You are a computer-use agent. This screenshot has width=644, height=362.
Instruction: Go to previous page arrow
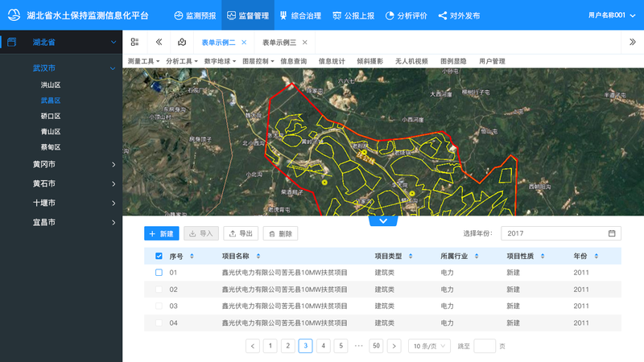[x=253, y=346]
